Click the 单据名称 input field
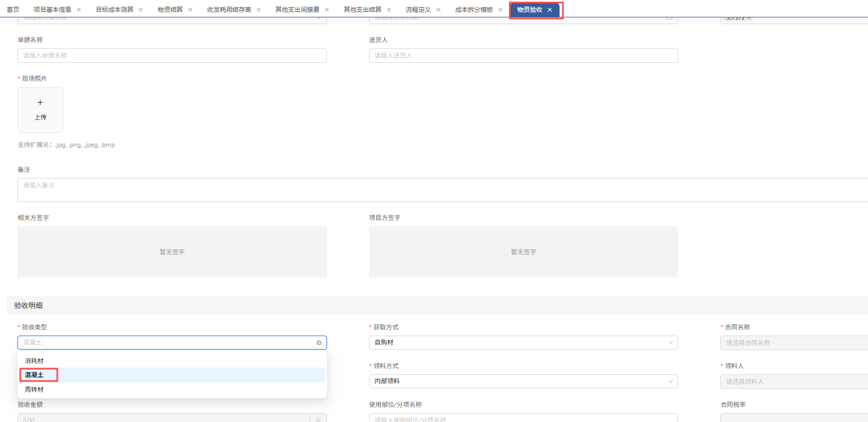Screen dimensions: 868x422 (x=172, y=56)
